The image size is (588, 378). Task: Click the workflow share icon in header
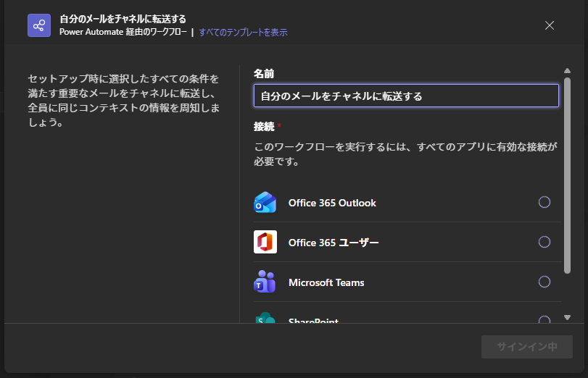39,25
